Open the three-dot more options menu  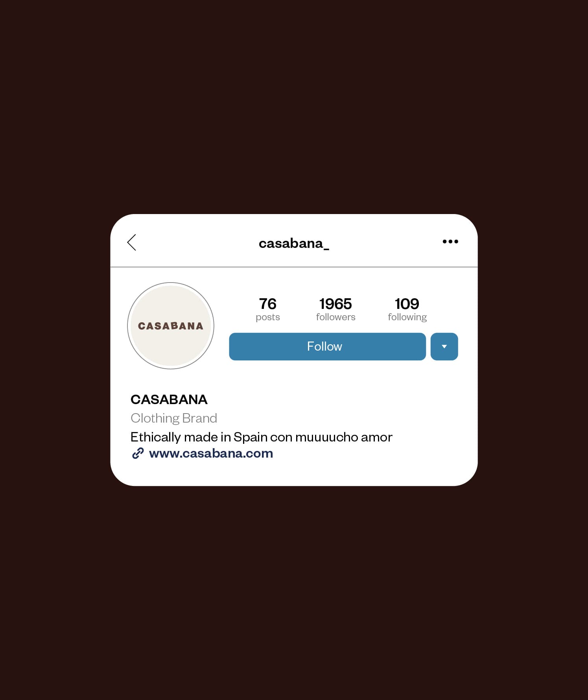point(450,242)
